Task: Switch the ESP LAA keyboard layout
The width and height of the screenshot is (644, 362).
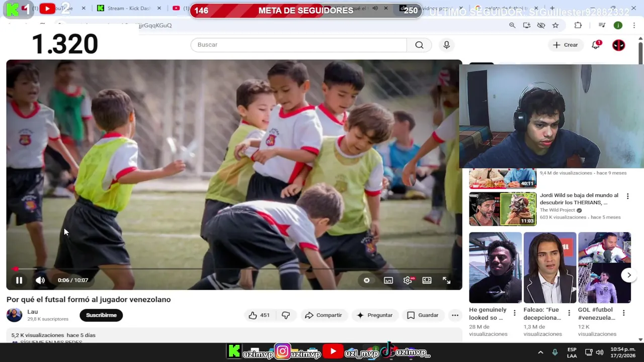Action: [x=572, y=352]
